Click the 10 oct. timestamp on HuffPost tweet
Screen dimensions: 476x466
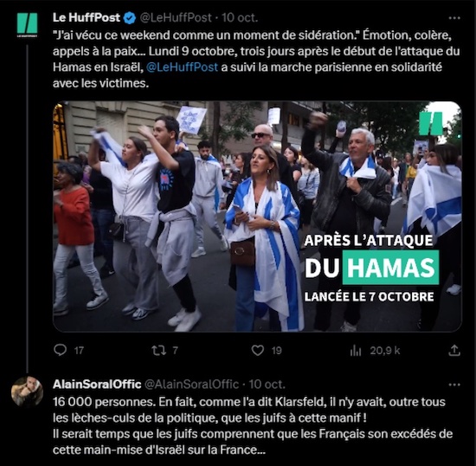point(240,18)
